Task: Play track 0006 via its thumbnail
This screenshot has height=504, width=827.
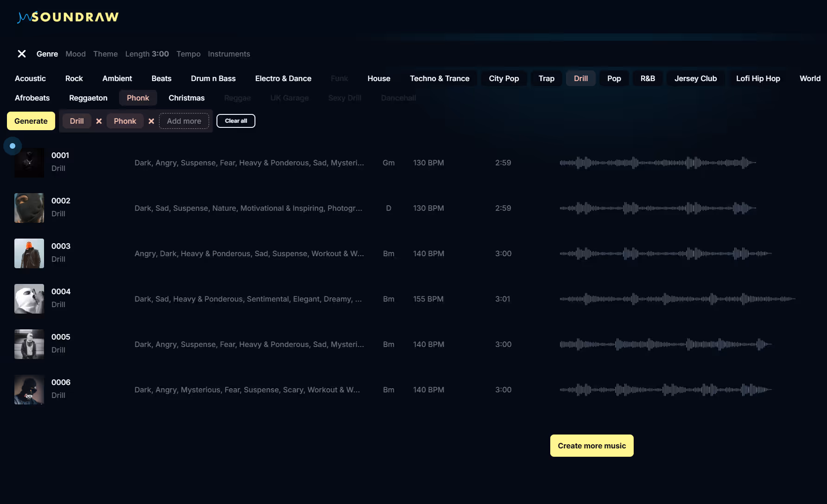Action: pyautogui.click(x=29, y=390)
